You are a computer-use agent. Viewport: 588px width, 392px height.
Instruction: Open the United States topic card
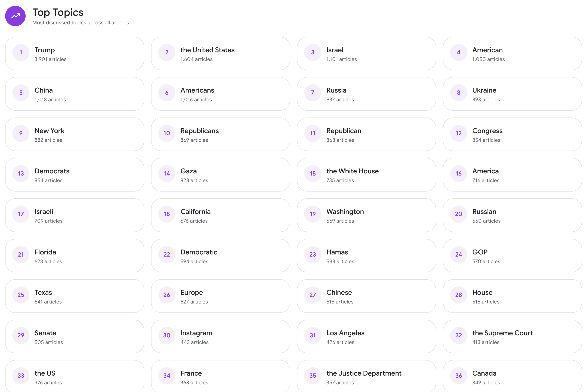pos(220,54)
